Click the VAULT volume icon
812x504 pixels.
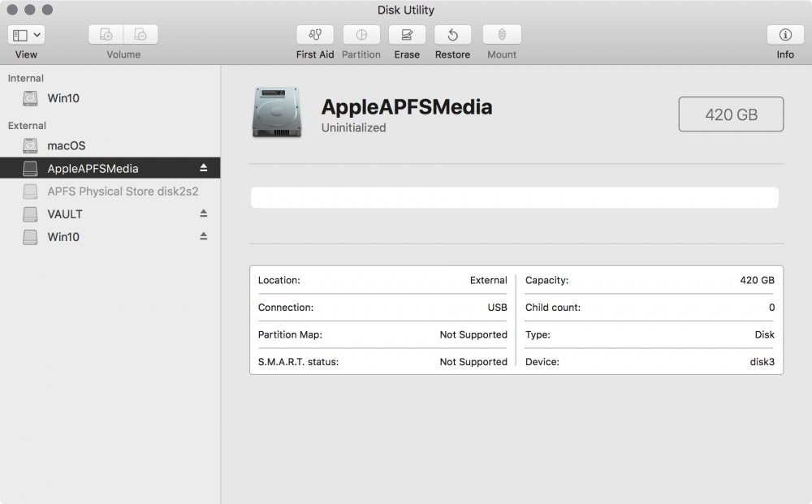pos(30,214)
